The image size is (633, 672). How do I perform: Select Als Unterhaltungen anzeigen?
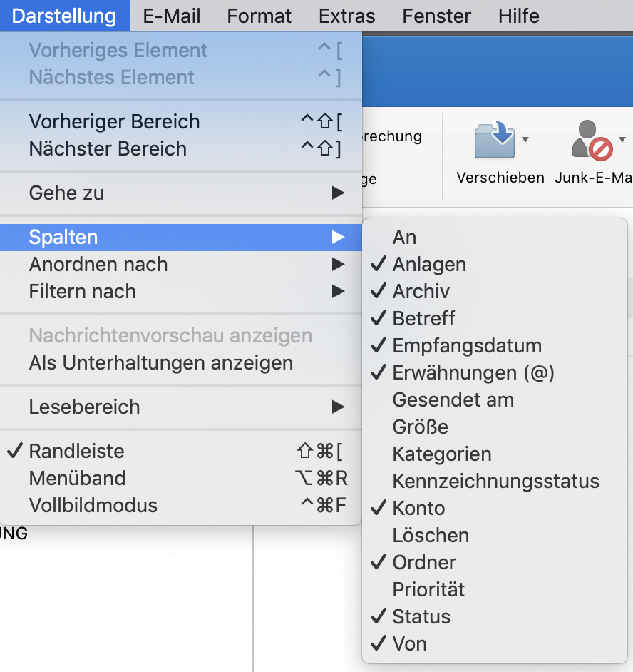pos(181,362)
